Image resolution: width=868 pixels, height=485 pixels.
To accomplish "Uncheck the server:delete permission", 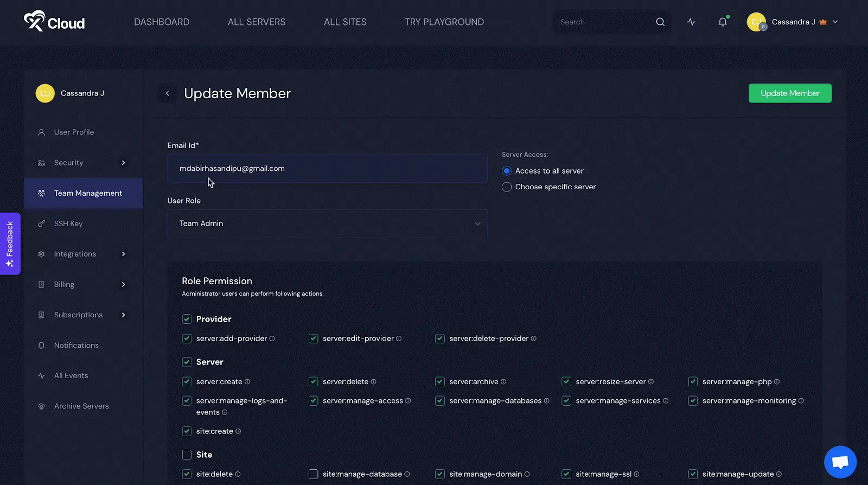I will tap(313, 382).
